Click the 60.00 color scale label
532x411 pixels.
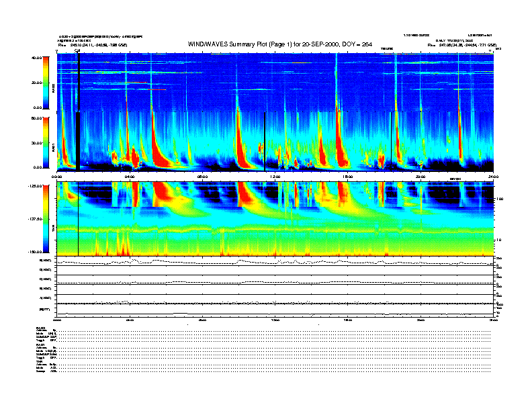[37, 118]
